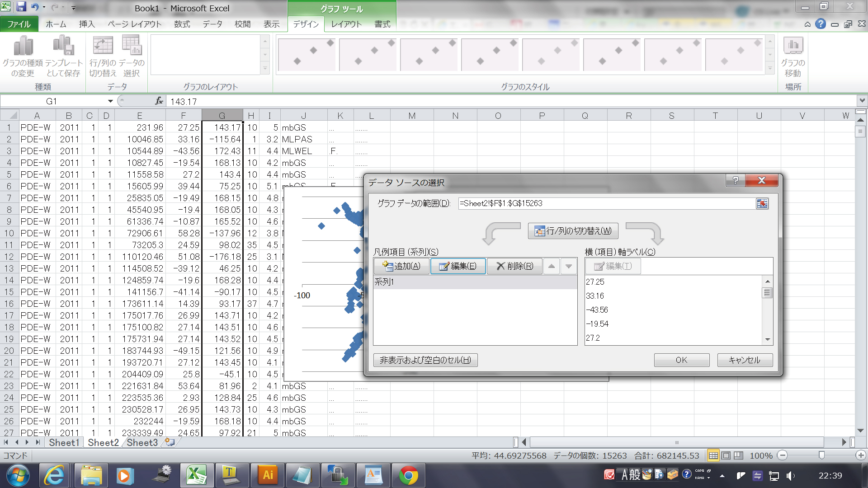Open Google Chrome from taskbar
The width and height of the screenshot is (868, 488).
tap(408, 475)
